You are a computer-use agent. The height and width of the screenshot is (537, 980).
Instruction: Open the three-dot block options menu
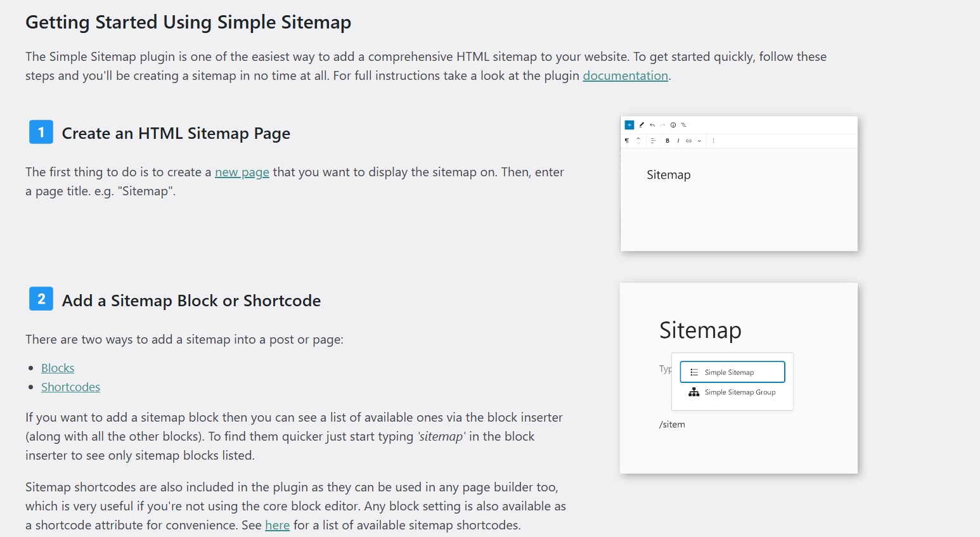coord(713,141)
